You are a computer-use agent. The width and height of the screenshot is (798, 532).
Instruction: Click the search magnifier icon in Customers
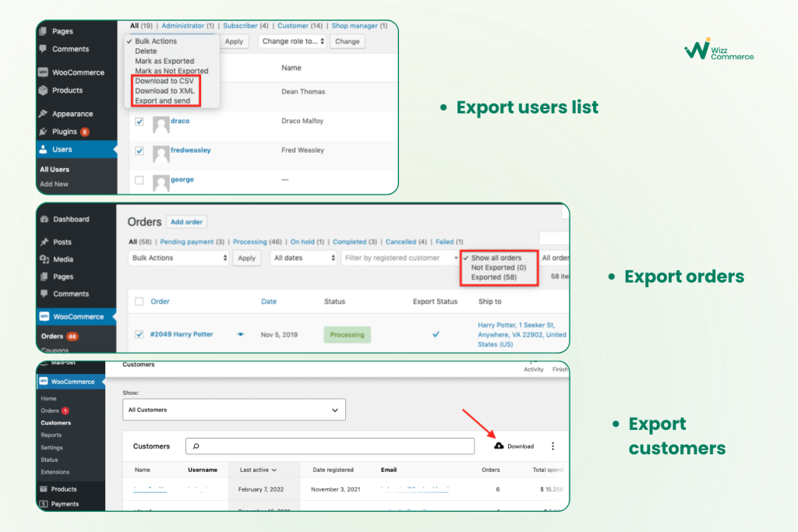[196, 446]
